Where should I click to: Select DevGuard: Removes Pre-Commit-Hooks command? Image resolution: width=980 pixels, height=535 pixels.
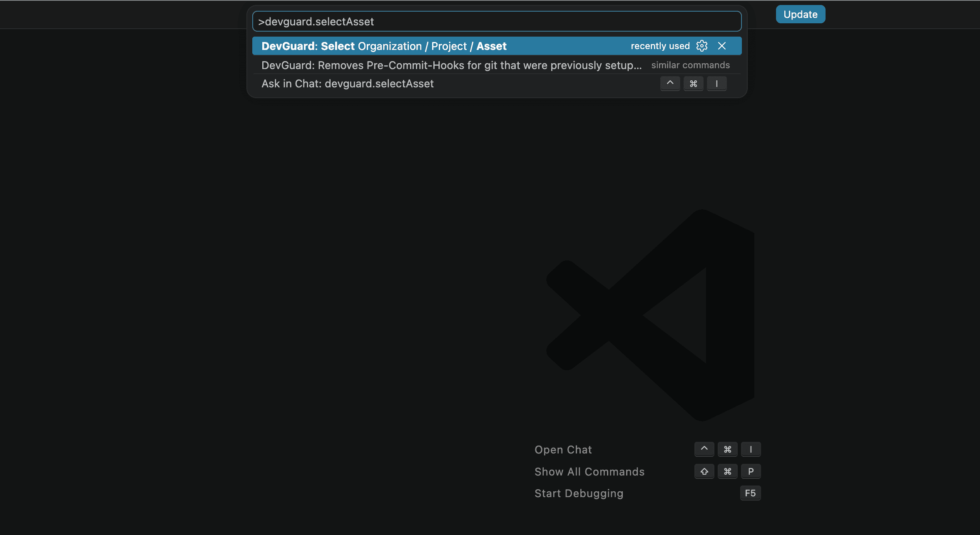click(x=497, y=65)
